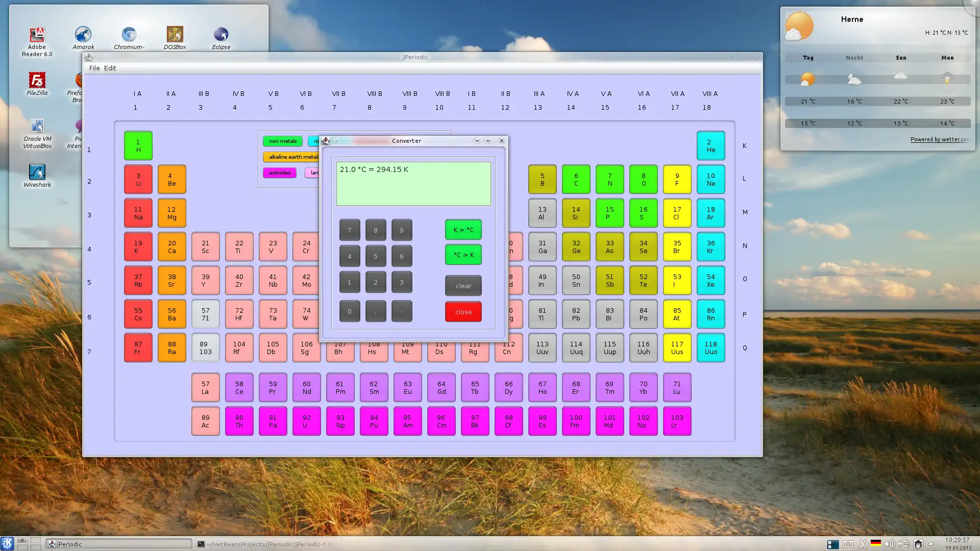Screen dimensions: 980x551
Task: Click the °C > K conversion button
Action: tap(464, 255)
